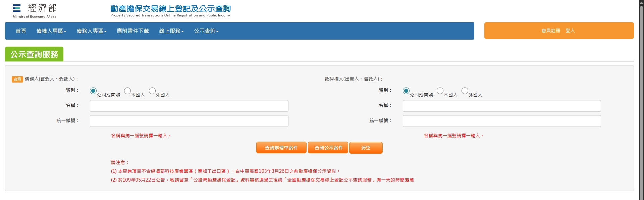Select mortgagee 公司或商號 radio button
The width and height of the screenshot is (644, 200).
[x=406, y=91]
